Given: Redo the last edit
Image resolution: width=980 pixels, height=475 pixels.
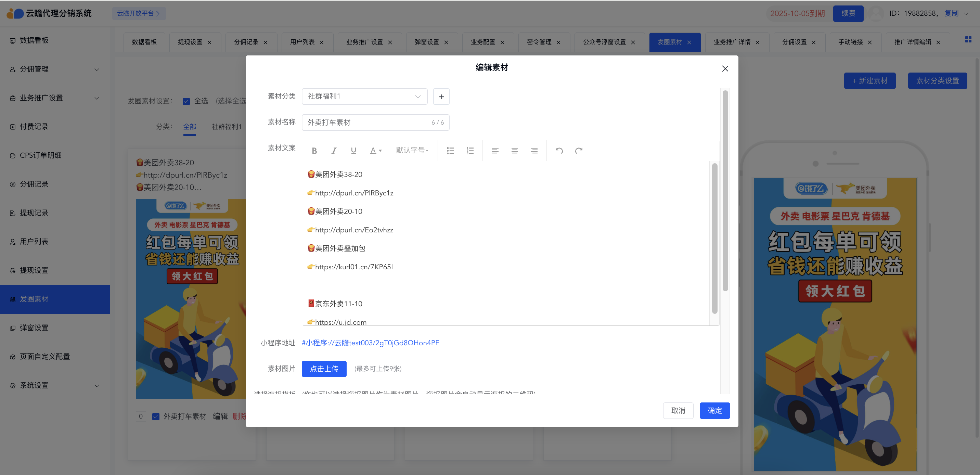Looking at the screenshot, I should pyautogui.click(x=579, y=151).
